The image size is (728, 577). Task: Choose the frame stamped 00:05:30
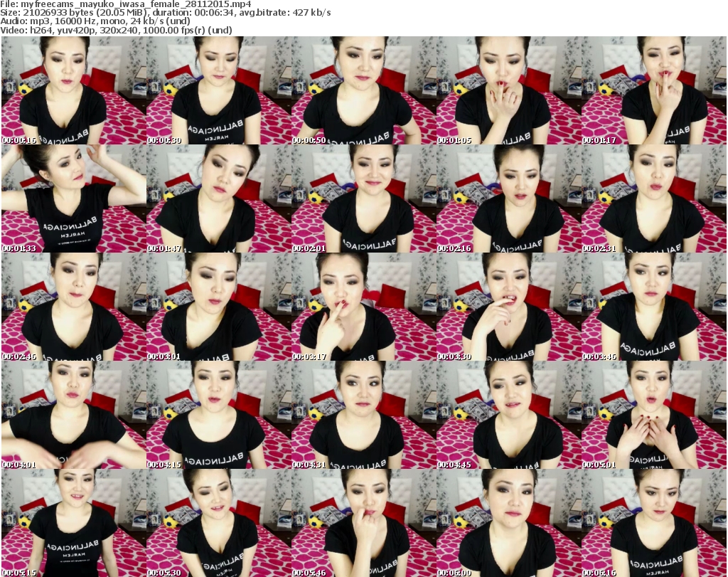pos(219,523)
